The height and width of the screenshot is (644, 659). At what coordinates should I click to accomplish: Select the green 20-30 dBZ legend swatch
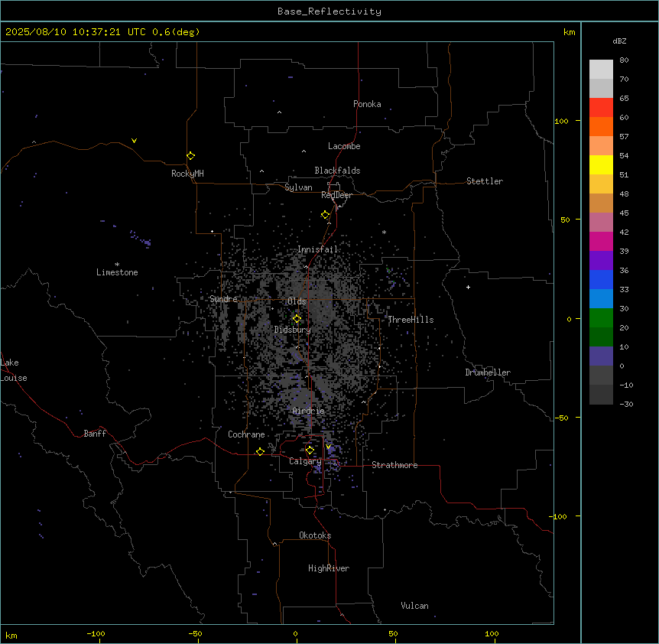point(601,318)
